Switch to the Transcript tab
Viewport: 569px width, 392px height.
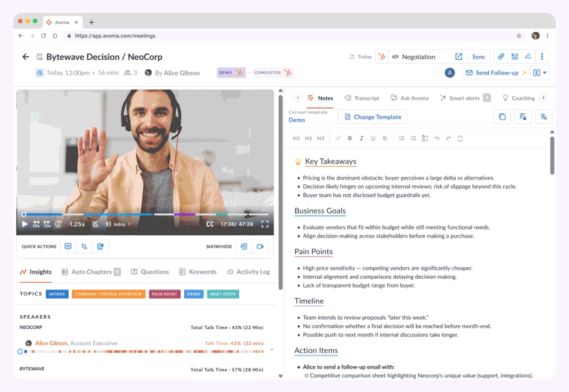(362, 98)
